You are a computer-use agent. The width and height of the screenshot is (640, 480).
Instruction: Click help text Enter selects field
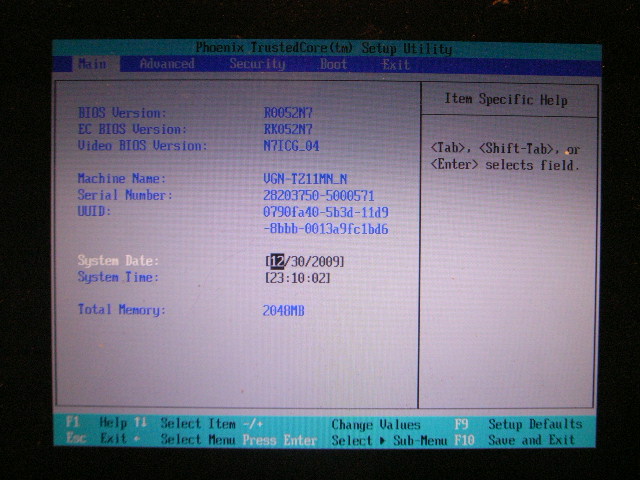[x=504, y=165]
